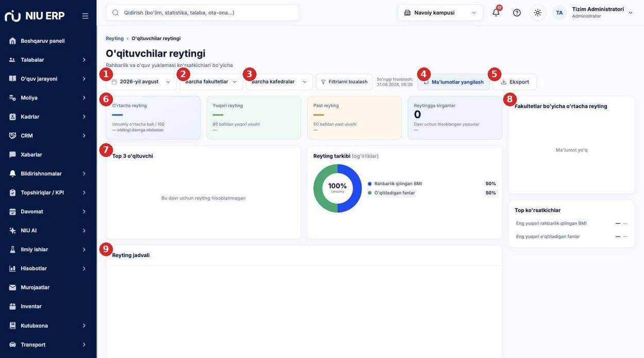Click the Xabarlar chat icon
This screenshot has height=358, width=644.
coord(12,155)
